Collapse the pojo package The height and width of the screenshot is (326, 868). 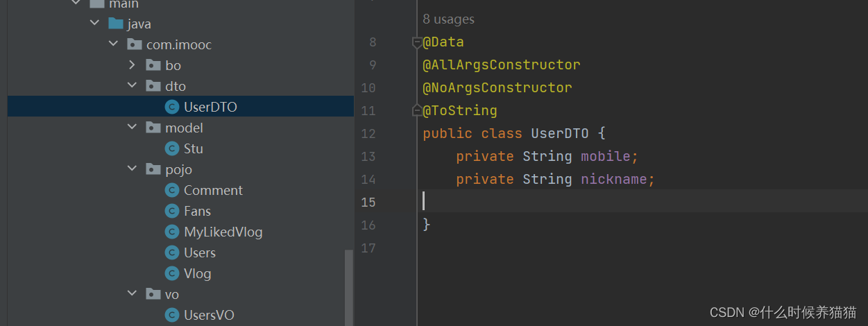pyautogui.click(x=133, y=169)
